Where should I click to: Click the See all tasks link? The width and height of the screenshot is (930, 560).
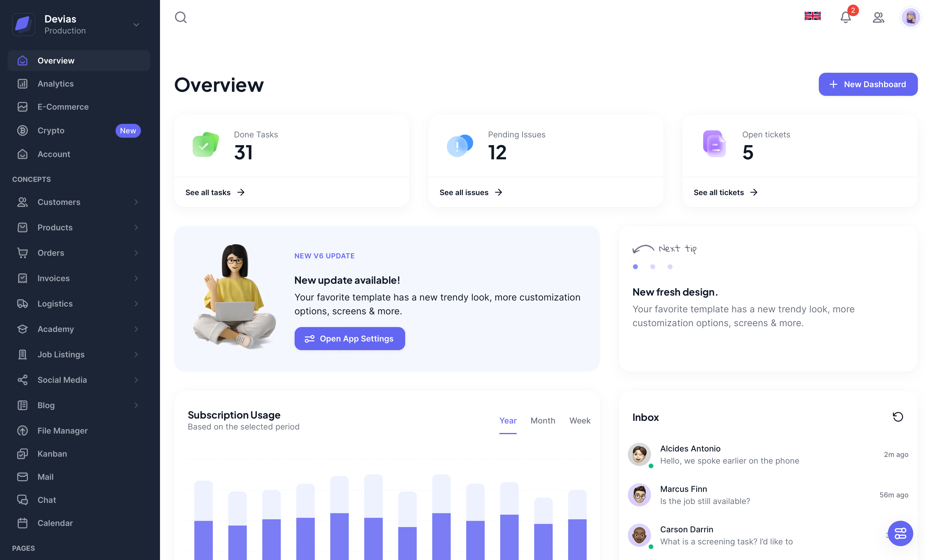[x=215, y=192]
